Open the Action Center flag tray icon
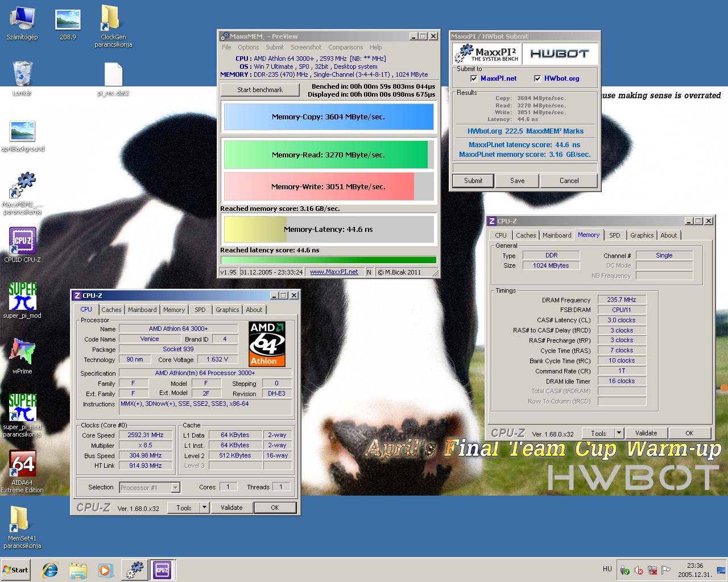Screen dimensions: 728x582 pyautogui.click(x=666, y=570)
